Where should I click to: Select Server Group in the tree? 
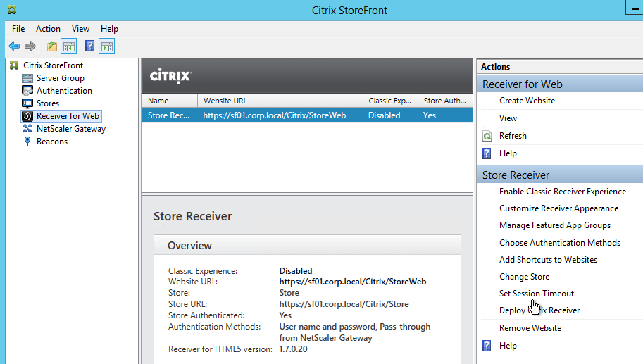click(x=61, y=78)
